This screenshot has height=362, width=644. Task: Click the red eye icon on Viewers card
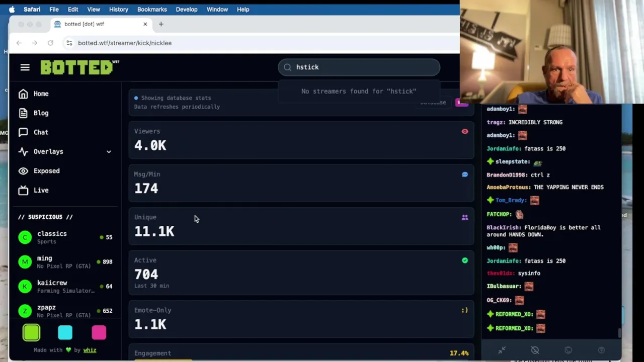[x=465, y=132]
